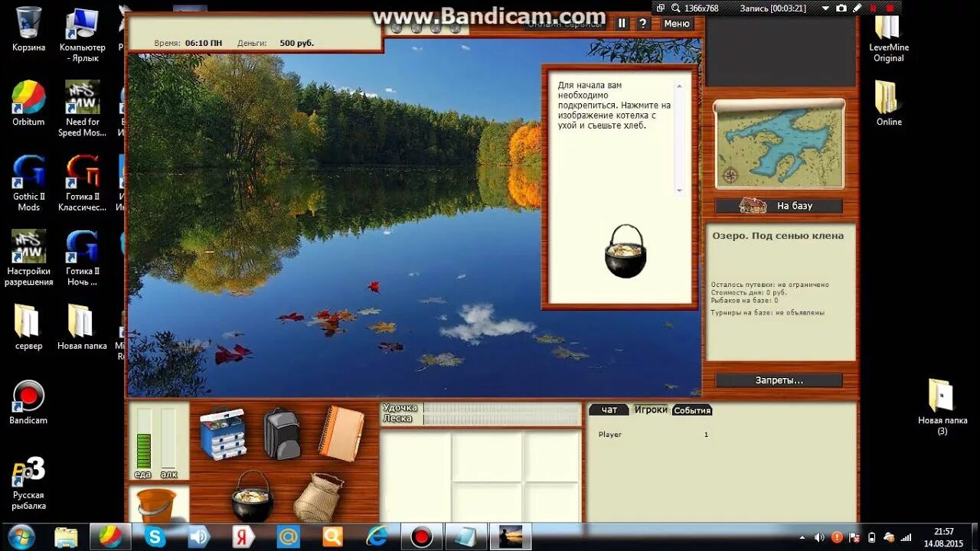Open the lake map thumbnail
This screenshot has width=980, height=551.
point(779,144)
